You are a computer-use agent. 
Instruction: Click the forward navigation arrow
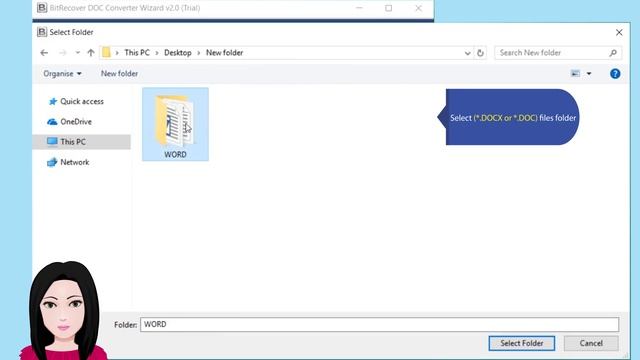[62, 53]
